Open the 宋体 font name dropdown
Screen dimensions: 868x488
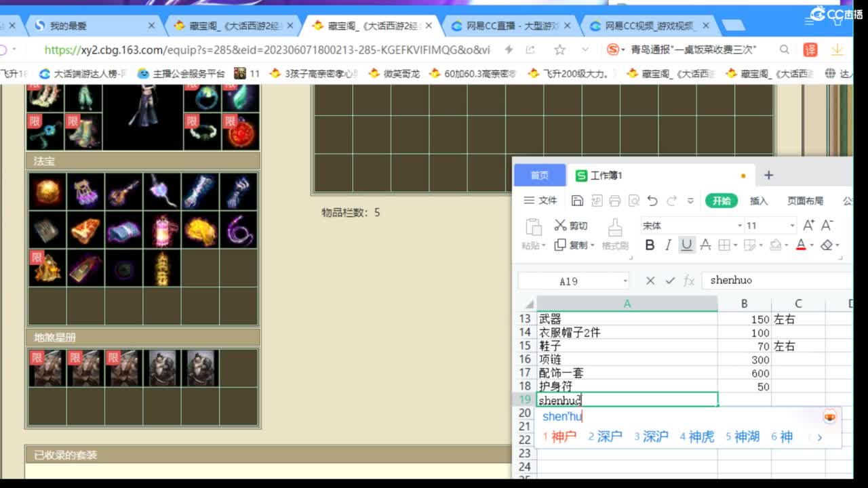(740, 226)
